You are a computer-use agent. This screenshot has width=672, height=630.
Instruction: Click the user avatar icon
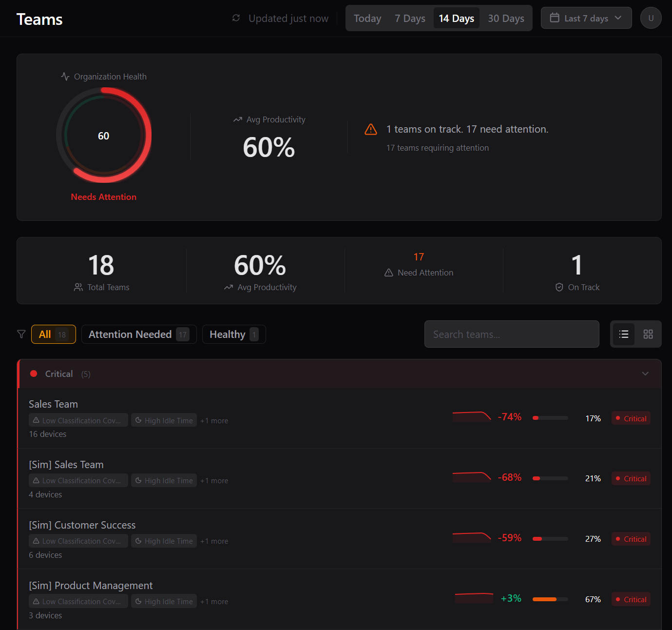[x=651, y=18]
